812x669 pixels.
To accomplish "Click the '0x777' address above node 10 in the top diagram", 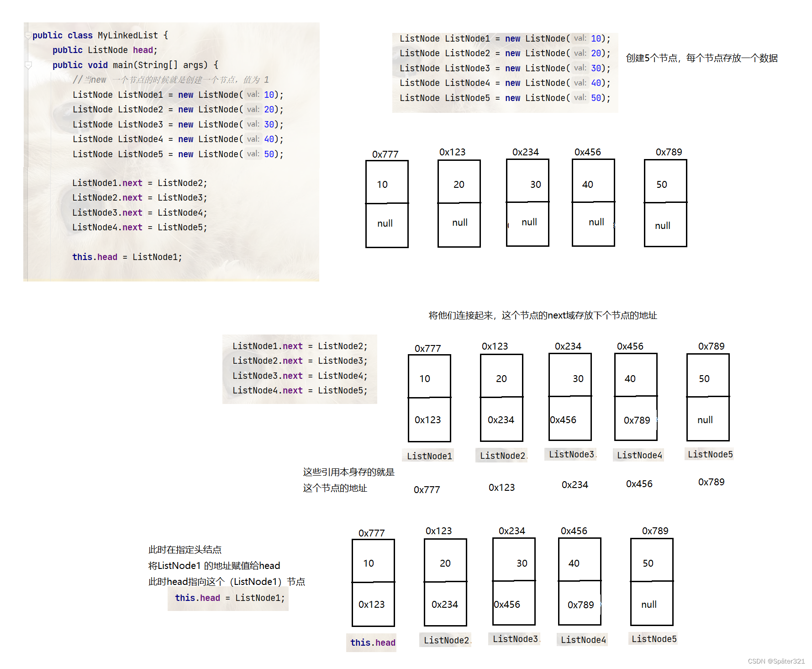I will pyautogui.click(x=385, y=154).
